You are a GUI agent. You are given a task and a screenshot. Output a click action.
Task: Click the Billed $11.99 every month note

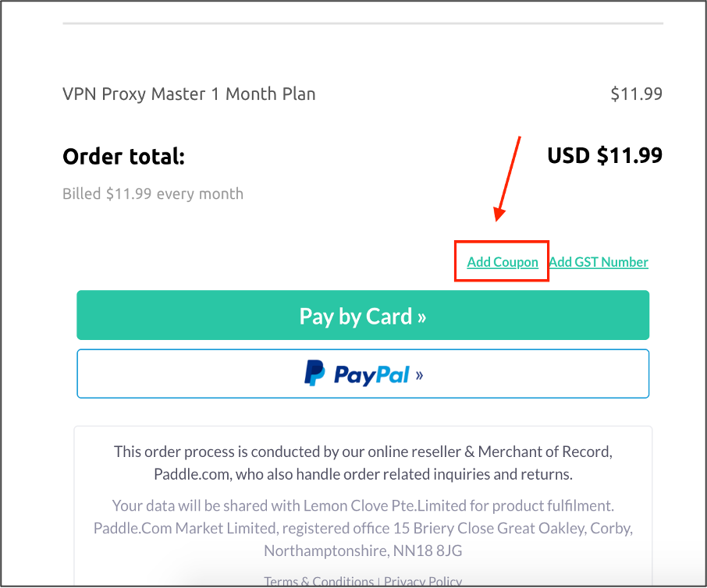coord(153,193)
